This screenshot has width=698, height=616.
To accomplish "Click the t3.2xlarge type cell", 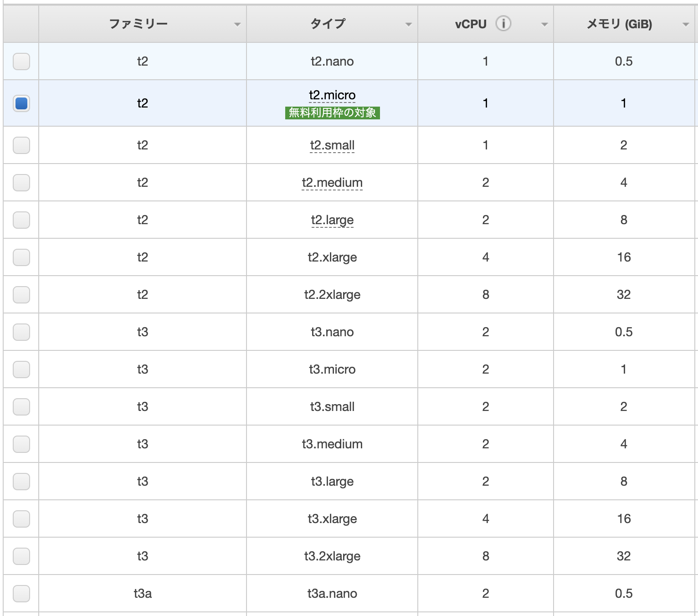I will point(332,556).
